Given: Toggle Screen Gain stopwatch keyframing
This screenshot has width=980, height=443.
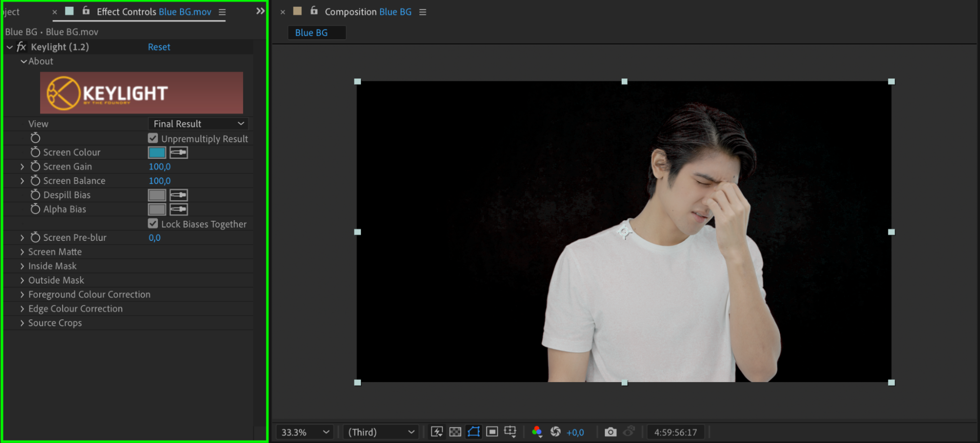Looking at the screenshot, I should 35,167.
